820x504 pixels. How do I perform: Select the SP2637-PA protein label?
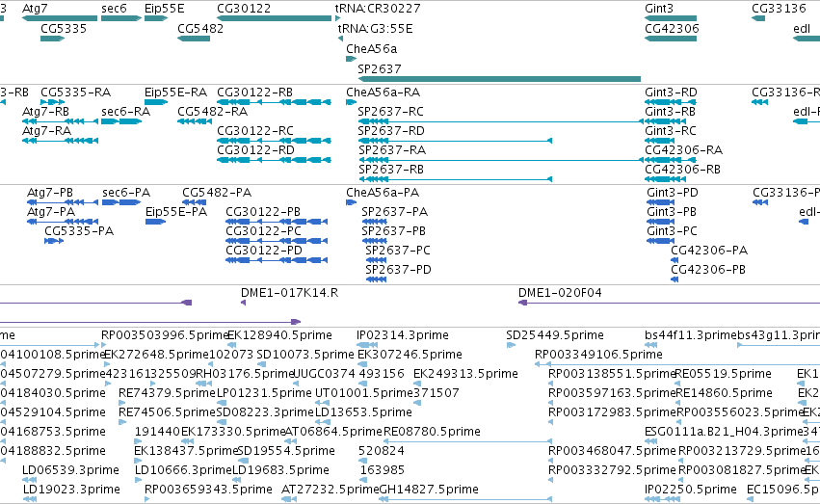click(x=395, y=212)
